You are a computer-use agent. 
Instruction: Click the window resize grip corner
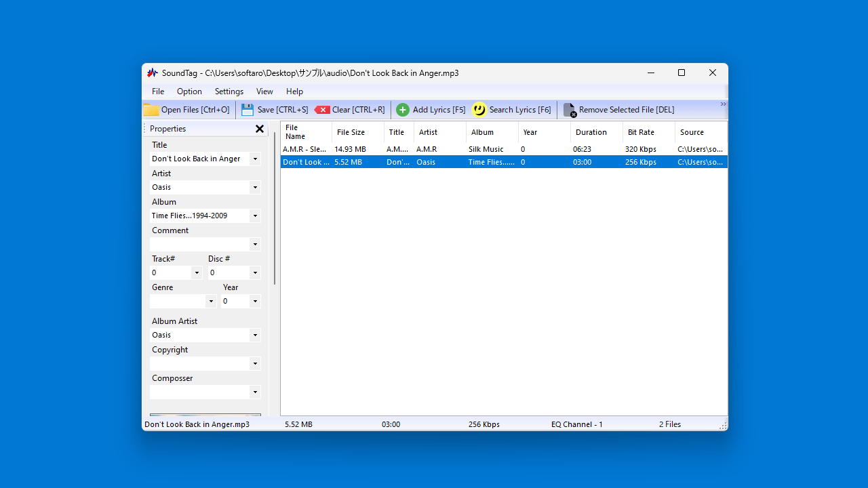(723, 426)
